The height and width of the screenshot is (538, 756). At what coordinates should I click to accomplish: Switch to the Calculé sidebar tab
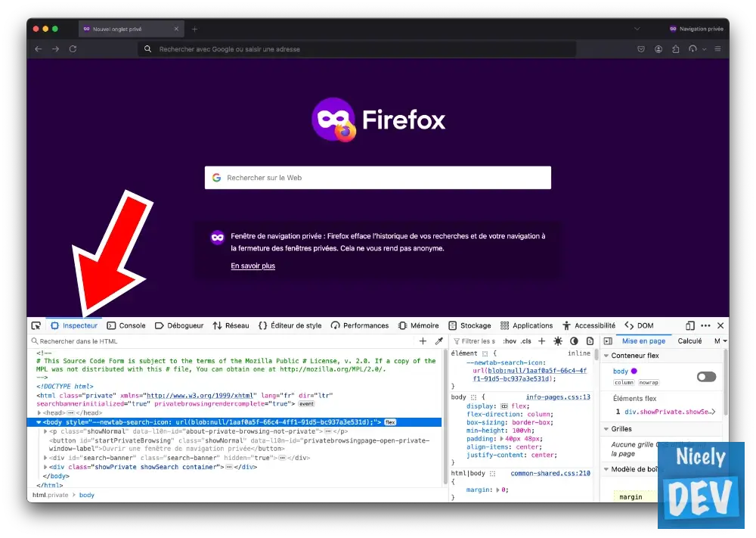pyautogui.click(x=690, y=341)
